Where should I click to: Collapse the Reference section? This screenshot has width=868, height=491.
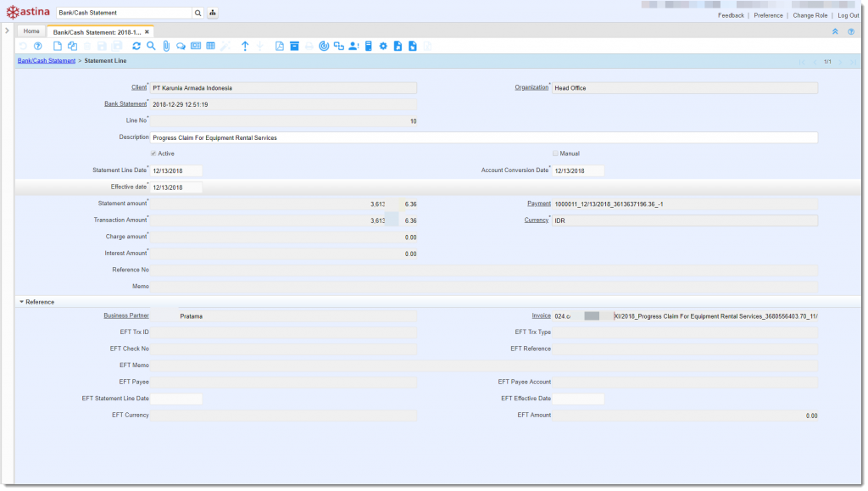point(21,301)
